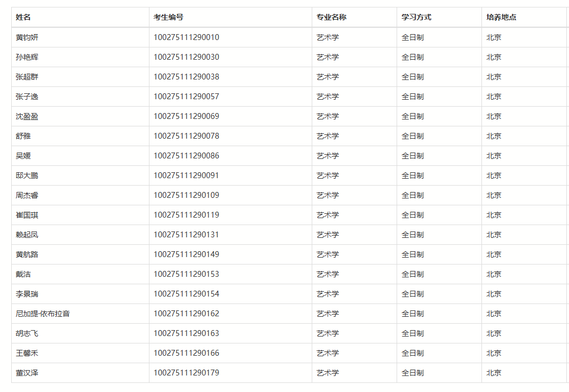Screen dimensions: 569x392
Task: Click 全日制 in 王馨禾's row
Action: (x=411, y=353)
